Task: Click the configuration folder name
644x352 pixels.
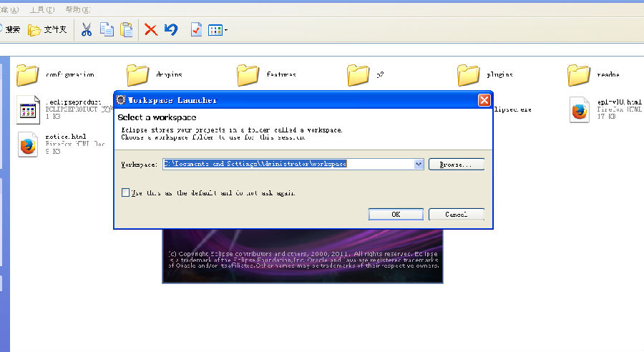Action: pos(70,74)
